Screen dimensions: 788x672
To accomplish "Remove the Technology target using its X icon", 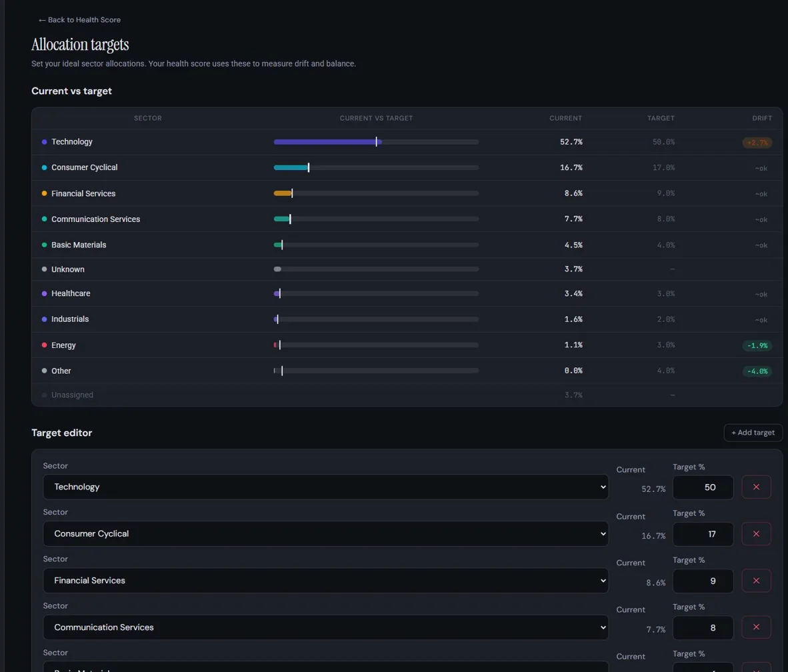I will point(756,487).
